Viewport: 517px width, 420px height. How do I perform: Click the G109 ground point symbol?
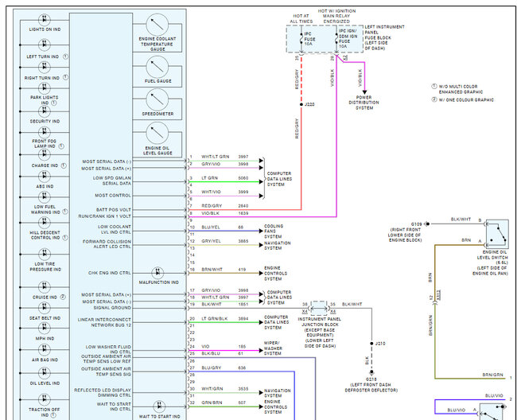pos(427,224)
